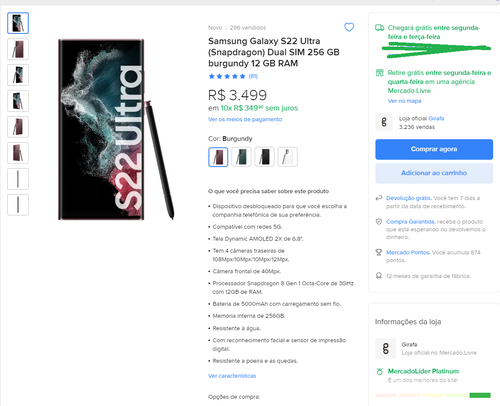
Task: Open the Girafa official store link
Action: [x=436, y=118]
